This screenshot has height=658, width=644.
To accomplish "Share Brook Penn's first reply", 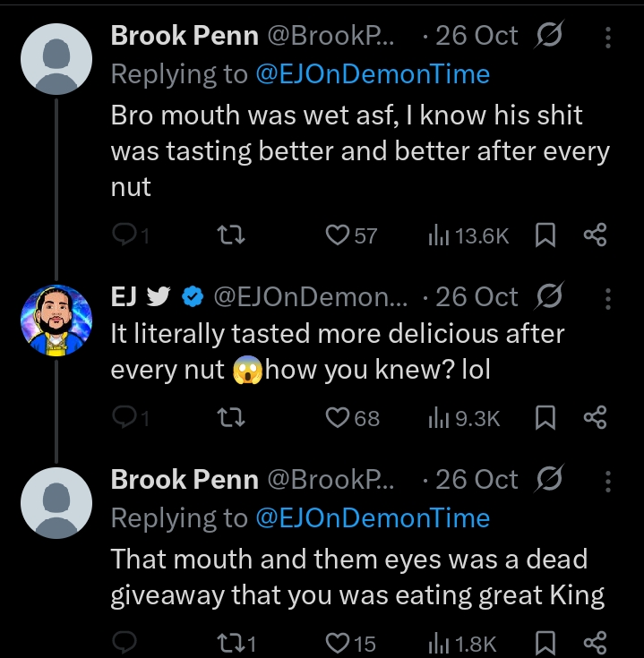I will click(595, 235).
